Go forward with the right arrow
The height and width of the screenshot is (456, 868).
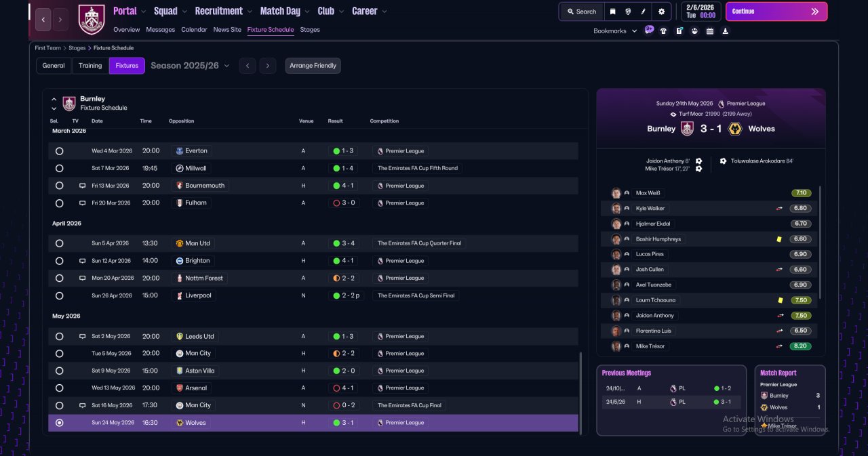click(60, 20)
